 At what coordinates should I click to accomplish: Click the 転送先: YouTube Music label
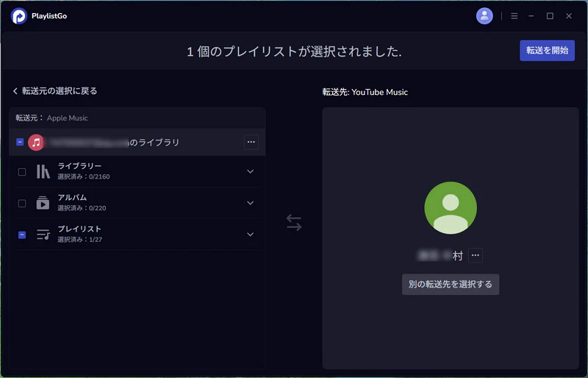coord(365,92)
